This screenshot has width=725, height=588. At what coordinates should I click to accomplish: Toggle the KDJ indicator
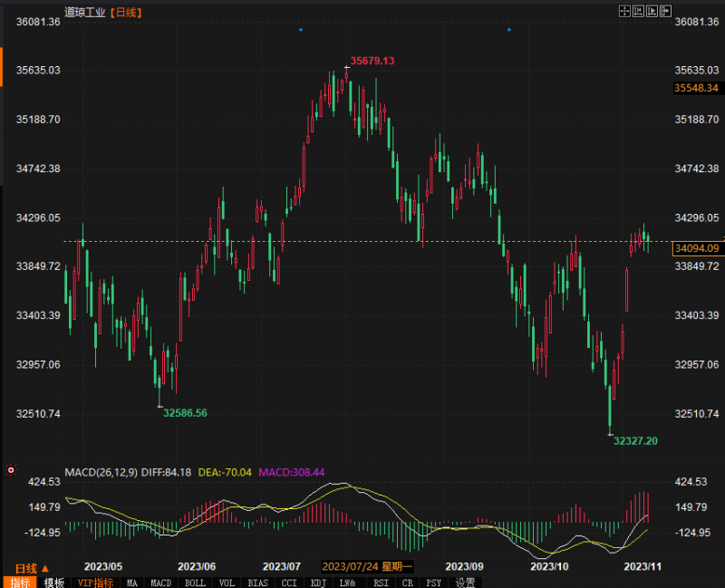[319, 583]
